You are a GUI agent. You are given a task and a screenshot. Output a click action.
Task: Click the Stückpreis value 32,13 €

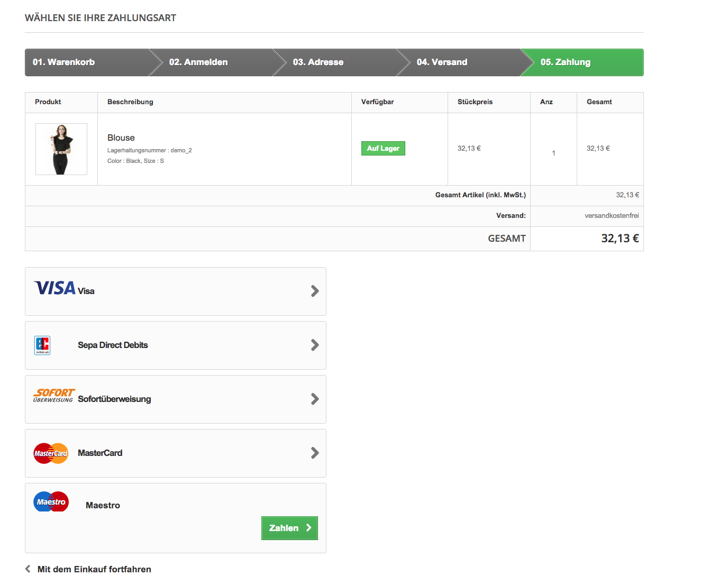click(469, 148)
